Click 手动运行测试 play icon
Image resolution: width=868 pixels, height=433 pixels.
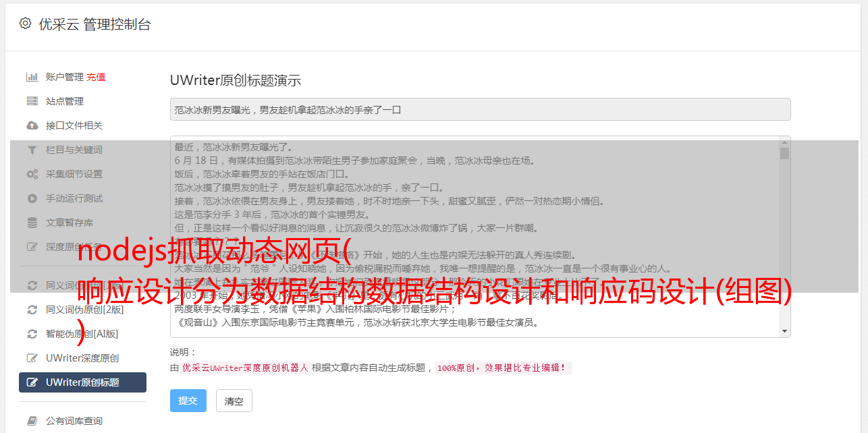[32, 198]
